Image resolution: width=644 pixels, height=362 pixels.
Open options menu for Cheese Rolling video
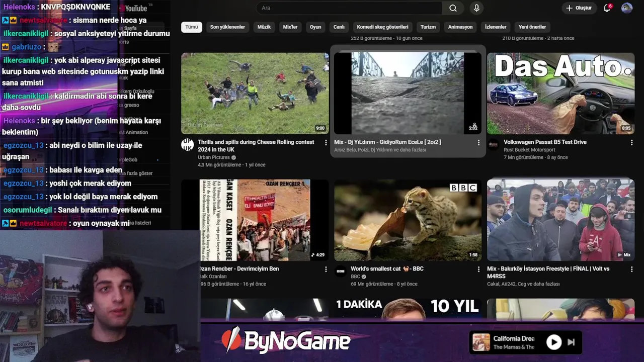pos(326,143)
